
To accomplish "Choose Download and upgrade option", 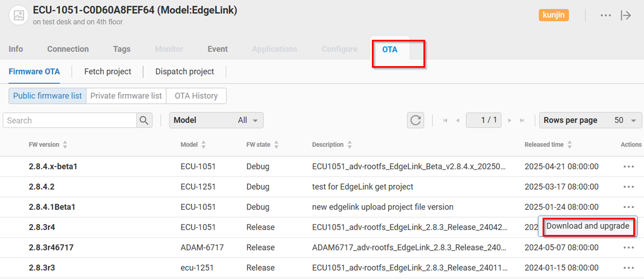I will (588, 226).
